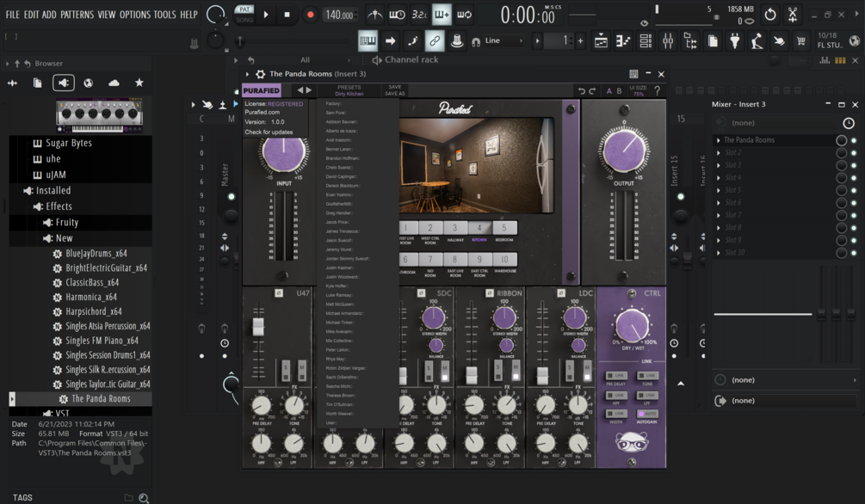Click the record button in the transport

coord(310,15)
